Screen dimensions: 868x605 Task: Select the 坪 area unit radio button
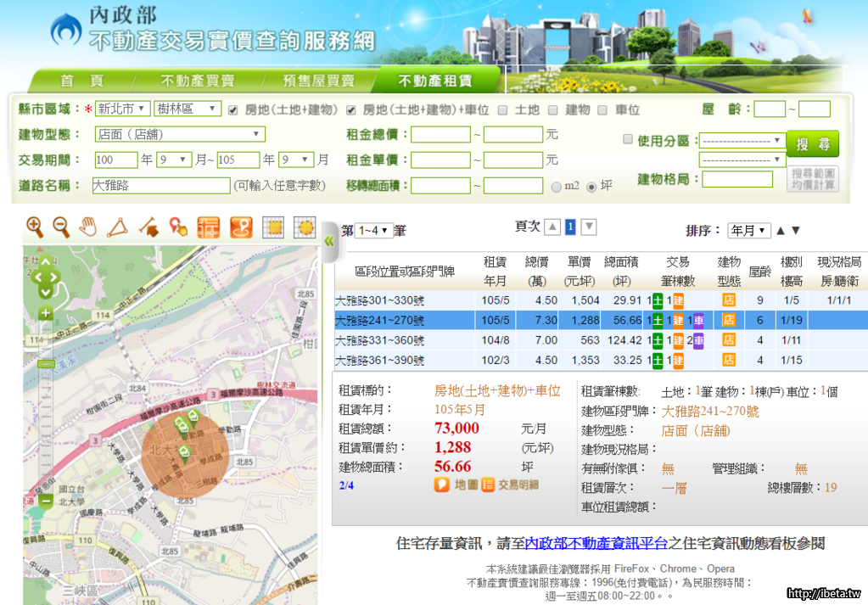tap(591, 186)
